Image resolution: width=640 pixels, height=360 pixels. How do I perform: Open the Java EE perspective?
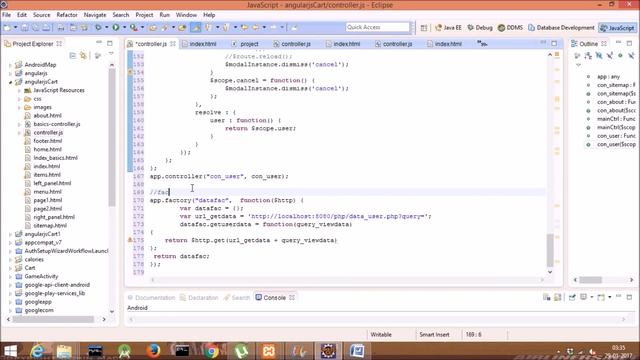448,28
